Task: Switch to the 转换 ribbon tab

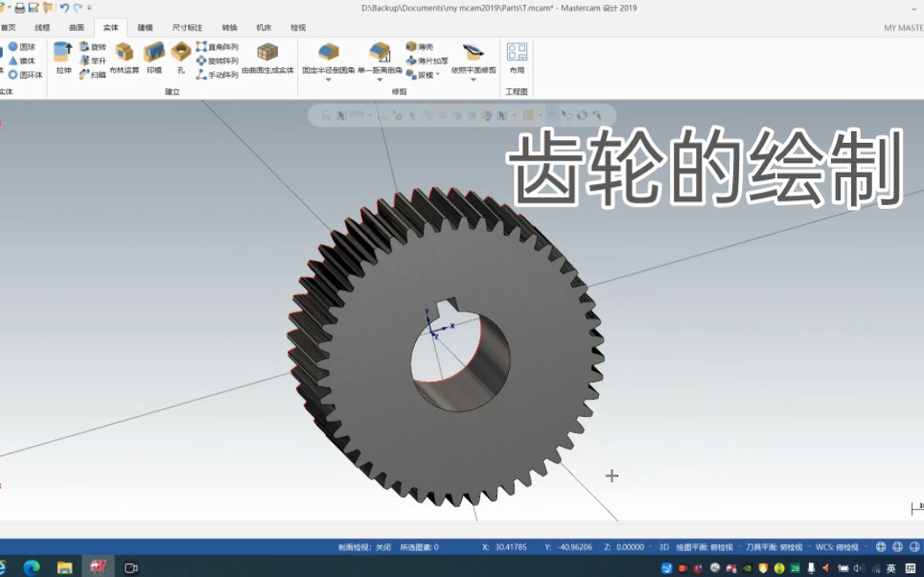Action: point(230,28)
